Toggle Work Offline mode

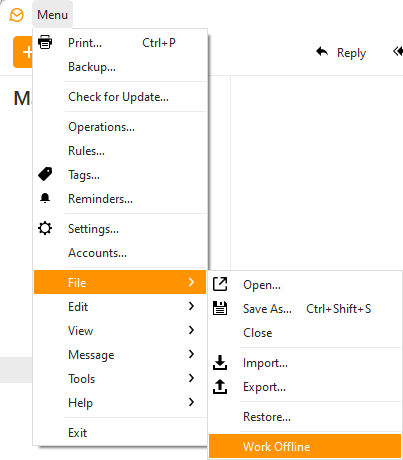click(305, 446)
